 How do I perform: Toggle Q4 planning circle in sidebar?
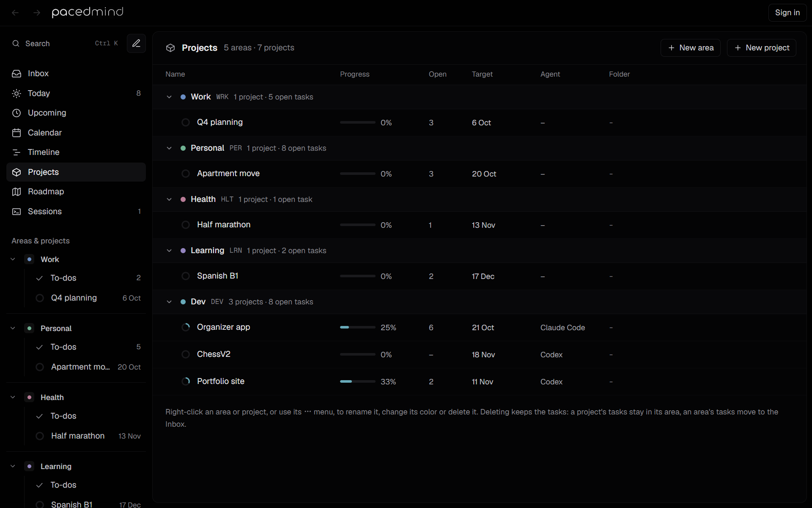(x=40, y=298)
